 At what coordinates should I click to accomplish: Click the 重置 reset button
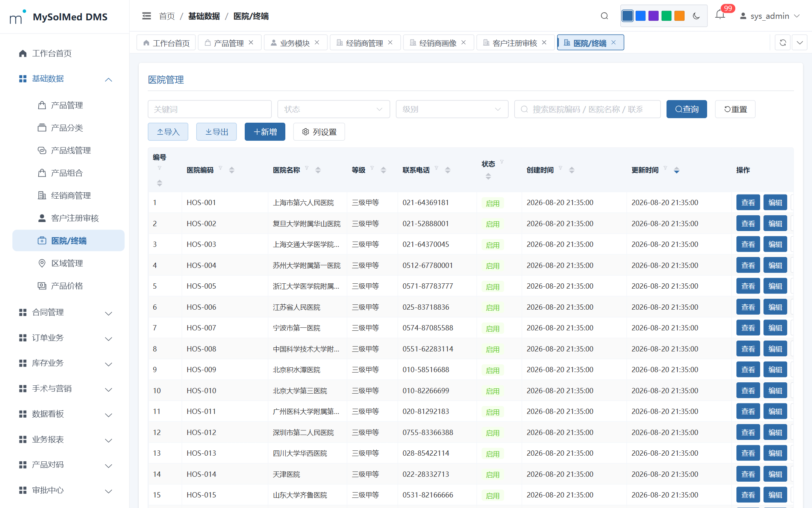735,109
